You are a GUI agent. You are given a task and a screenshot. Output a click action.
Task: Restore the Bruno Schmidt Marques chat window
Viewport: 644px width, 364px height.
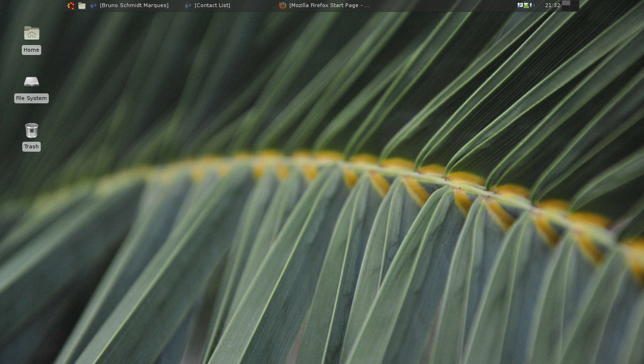pyautogui.click(x=134, y=5)
